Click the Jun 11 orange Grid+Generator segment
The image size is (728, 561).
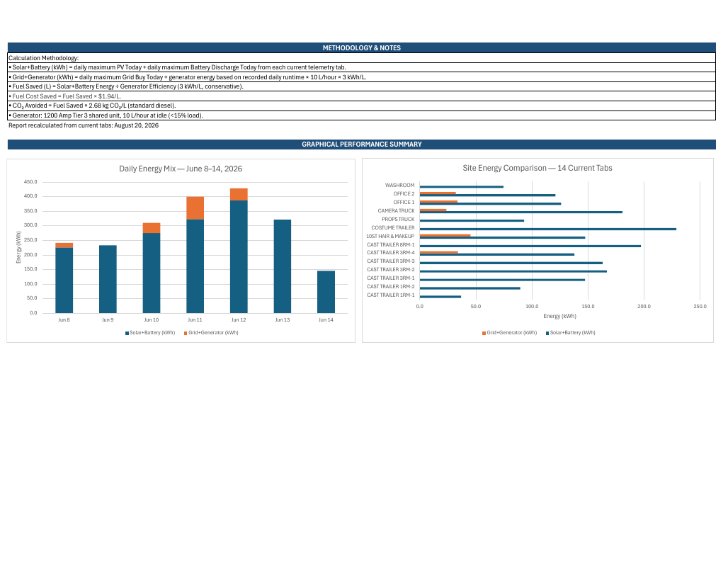(195, 208)
